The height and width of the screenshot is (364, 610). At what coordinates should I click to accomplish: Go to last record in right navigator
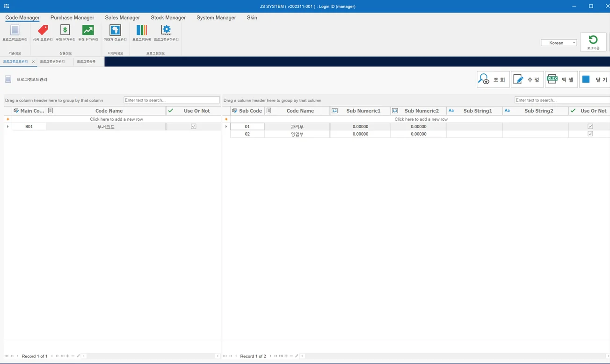[281, 356]
